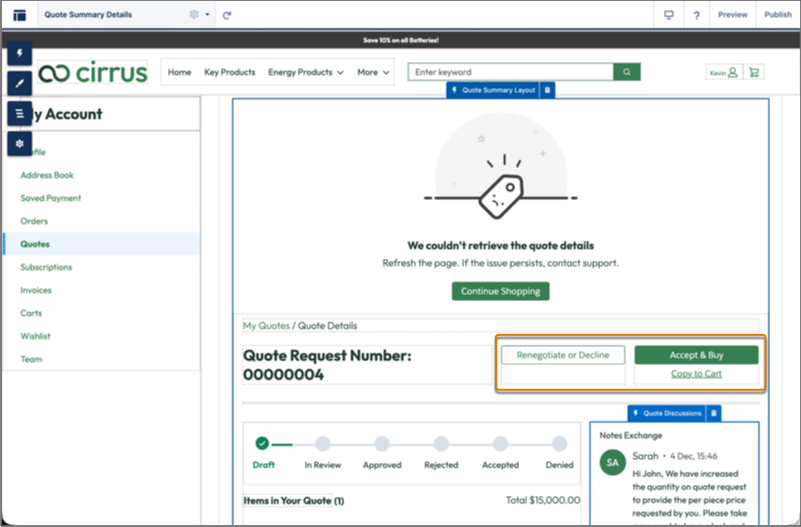Viewport: 801px width, 527px height.
Task: Click the Rejected step circle
Action: pyautogui.click(x=441, y=443)
